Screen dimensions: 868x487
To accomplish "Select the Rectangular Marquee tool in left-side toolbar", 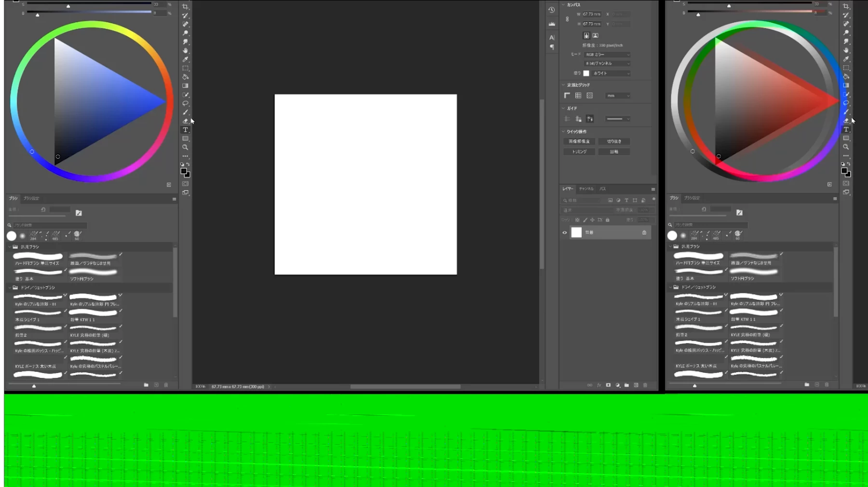I will [x=185, y=68].
